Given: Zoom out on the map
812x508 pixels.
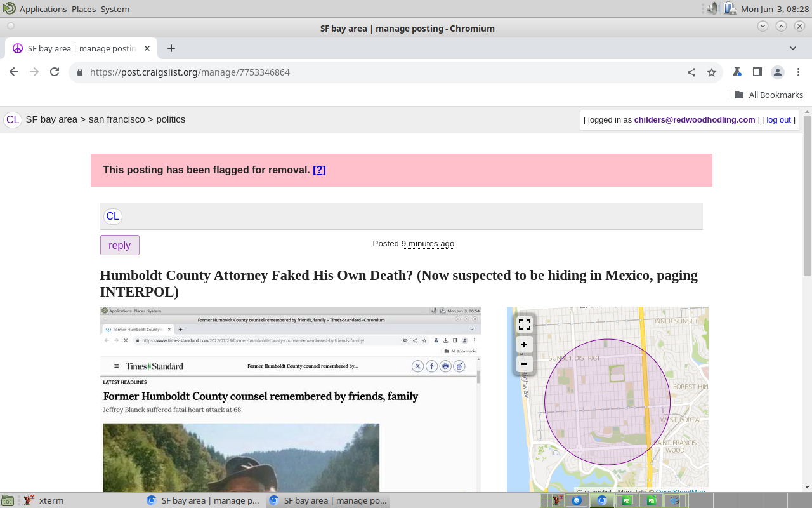Looking at the screenshot, I should pos(524,364).
